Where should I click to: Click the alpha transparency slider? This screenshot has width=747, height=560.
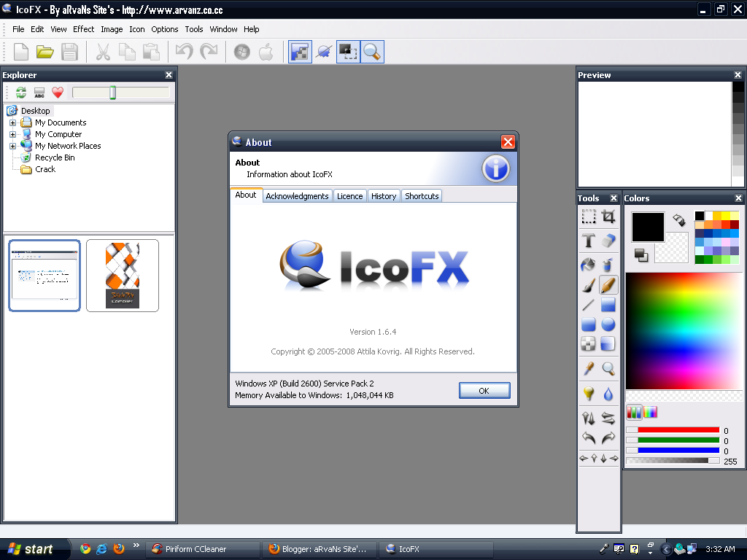click(x=673, y=461)
